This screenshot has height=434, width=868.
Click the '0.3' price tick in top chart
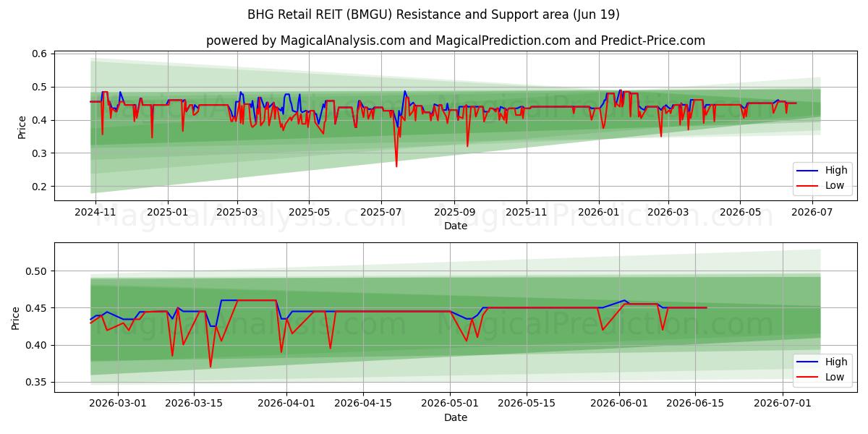click(40, 153)
